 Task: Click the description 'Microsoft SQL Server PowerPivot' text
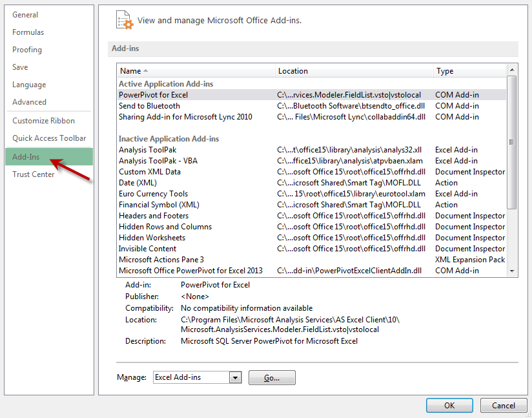(269, 341)
